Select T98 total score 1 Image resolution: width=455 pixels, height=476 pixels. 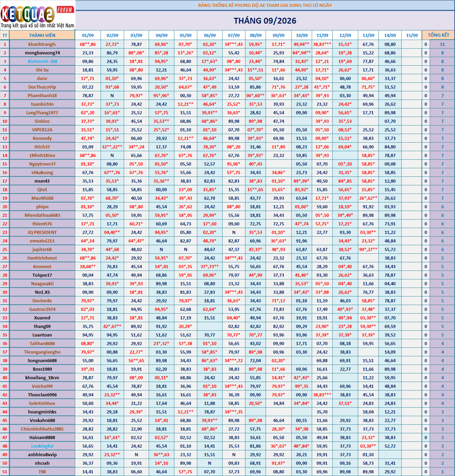[x=442, y=472]
